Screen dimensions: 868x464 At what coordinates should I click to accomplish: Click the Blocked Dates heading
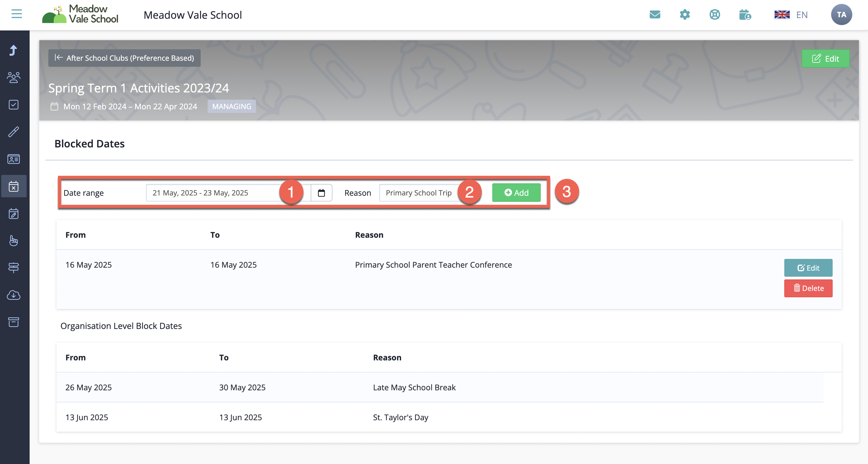point(90,144)
